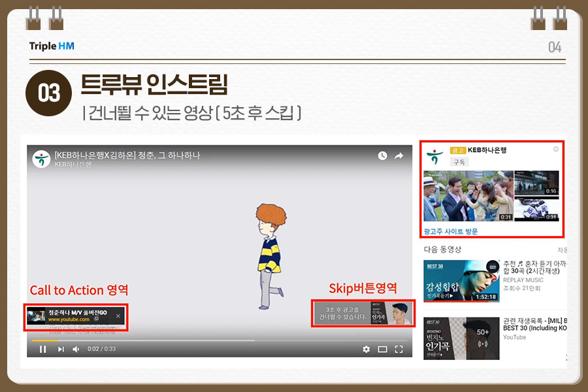
Task: Click the Watch Later clock icon
Action: (x=382, y=155)
